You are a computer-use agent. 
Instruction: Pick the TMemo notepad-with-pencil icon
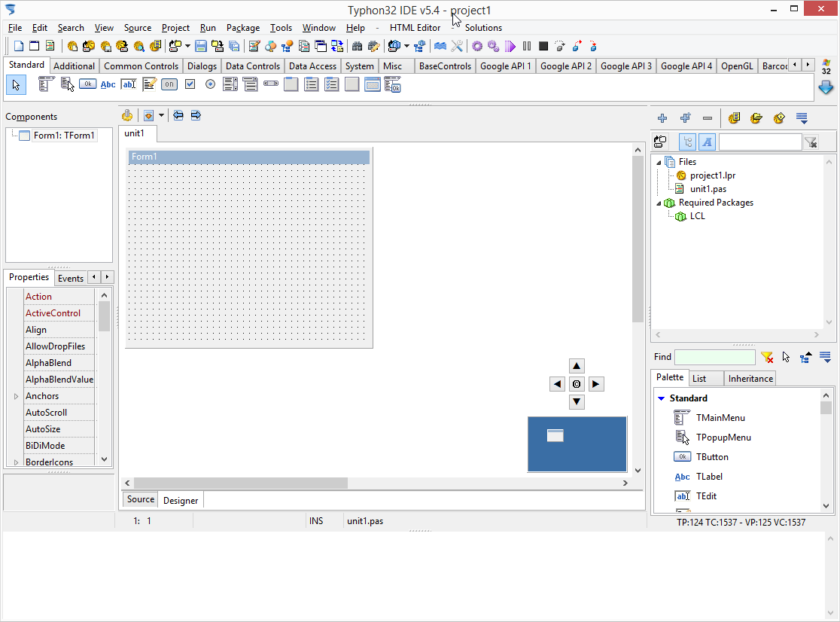click(x=150, y=84)
